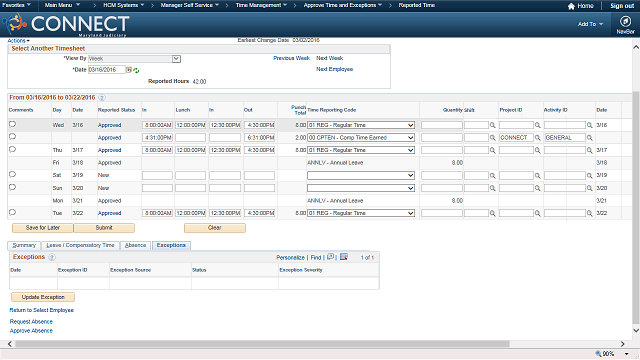640x360 pixels.
Task: Click Project ID lookup magnifier for CONNECT row
Action: coord(538,138)
